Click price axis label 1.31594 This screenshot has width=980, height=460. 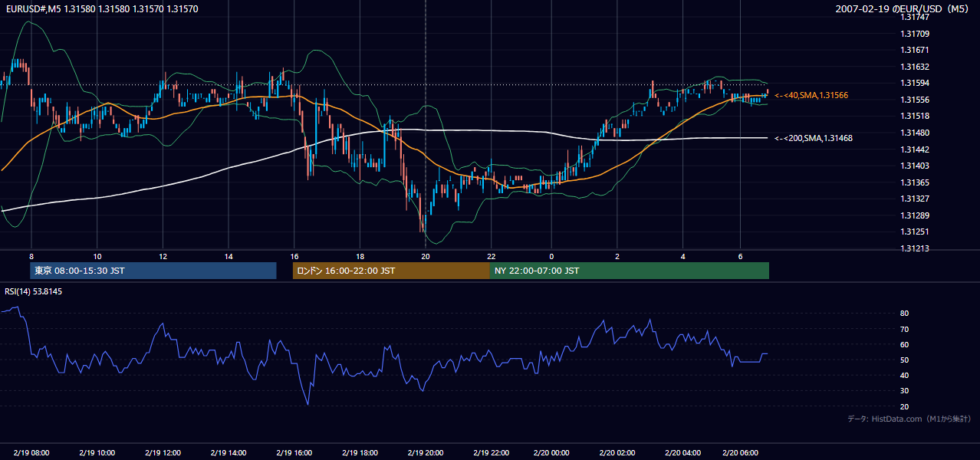point(916,83)
